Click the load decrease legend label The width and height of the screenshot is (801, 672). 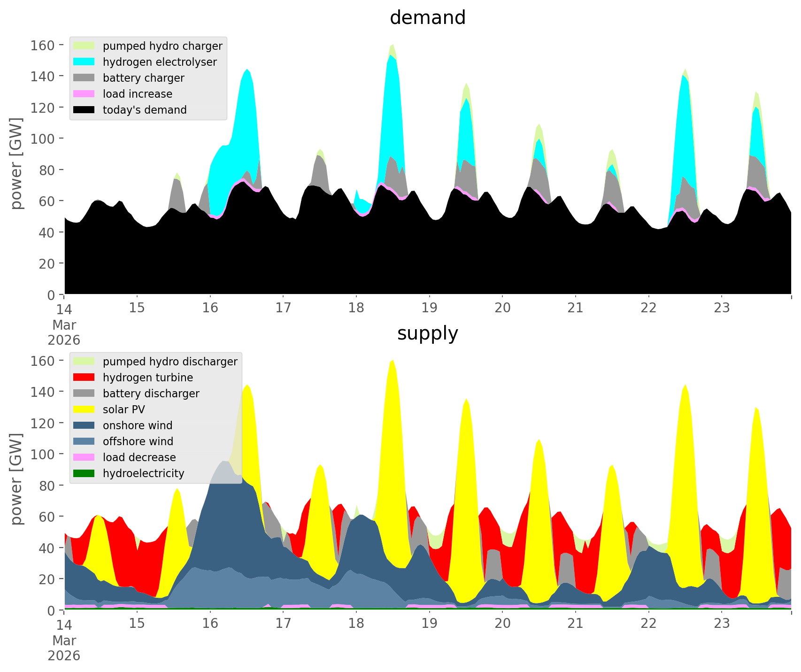click(x=139, y=457)
